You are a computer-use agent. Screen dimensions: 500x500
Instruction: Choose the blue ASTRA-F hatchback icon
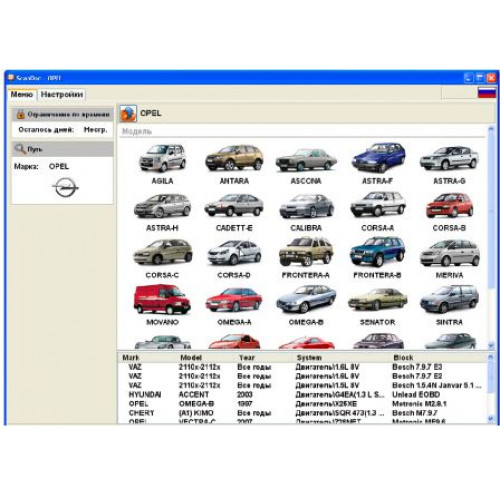378,158
